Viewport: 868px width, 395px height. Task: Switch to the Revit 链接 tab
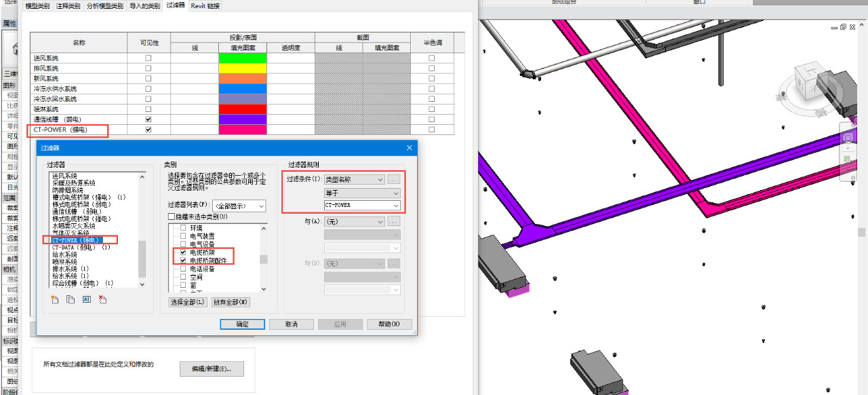pos(205,6)
